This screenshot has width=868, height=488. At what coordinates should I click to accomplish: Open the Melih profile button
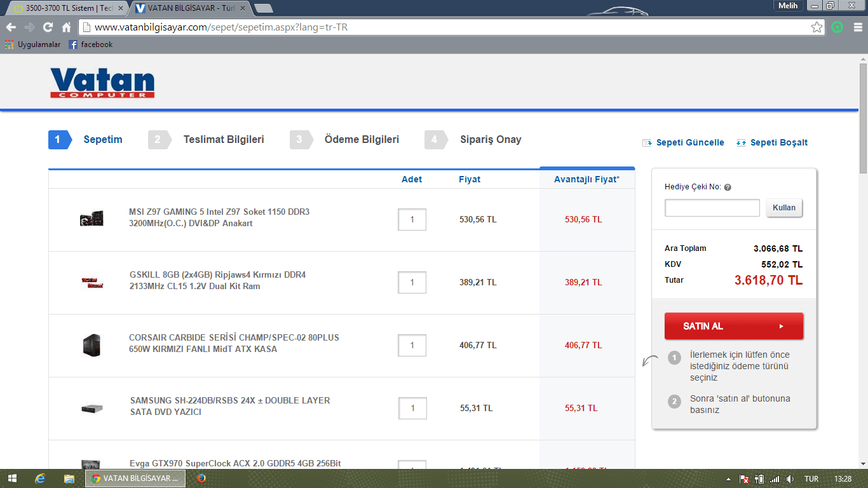point(788,6)
